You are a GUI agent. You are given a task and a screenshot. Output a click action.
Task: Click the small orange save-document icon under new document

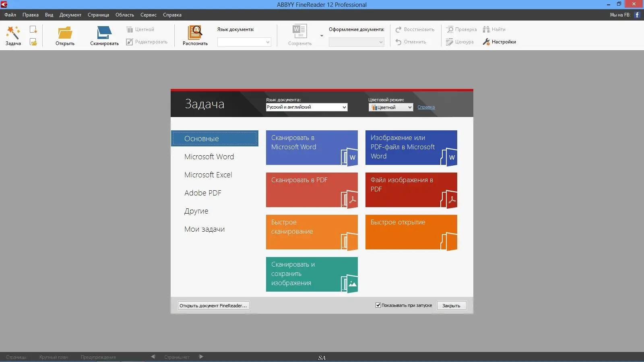[33, 42]
